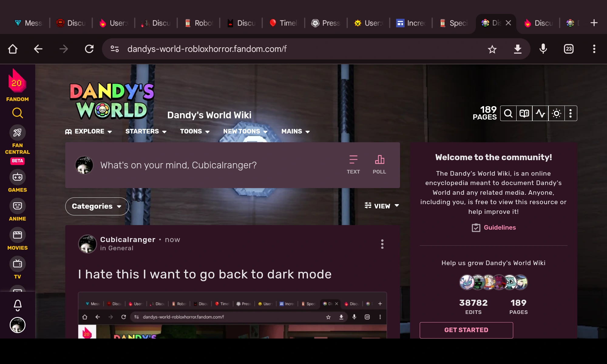Open the VIEW options dropdown
The height and width of the screenshot is (364, 607).
(382, 206)
